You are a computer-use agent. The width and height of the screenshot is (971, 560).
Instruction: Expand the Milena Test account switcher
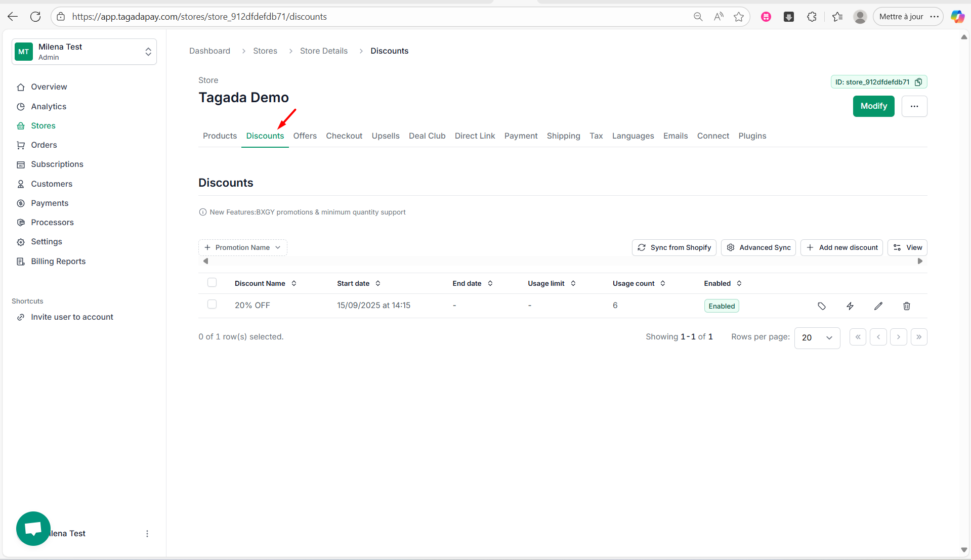click(x=84, y=52)
